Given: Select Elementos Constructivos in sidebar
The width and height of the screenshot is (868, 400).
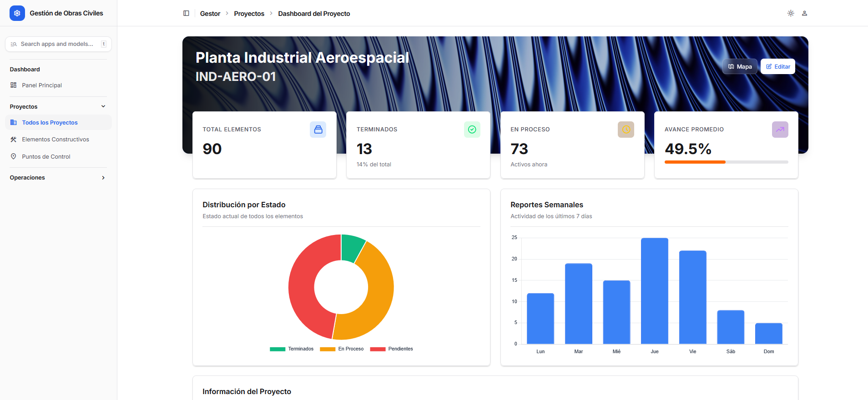Looking at the screenshot, I should click(x=56, y=140).
